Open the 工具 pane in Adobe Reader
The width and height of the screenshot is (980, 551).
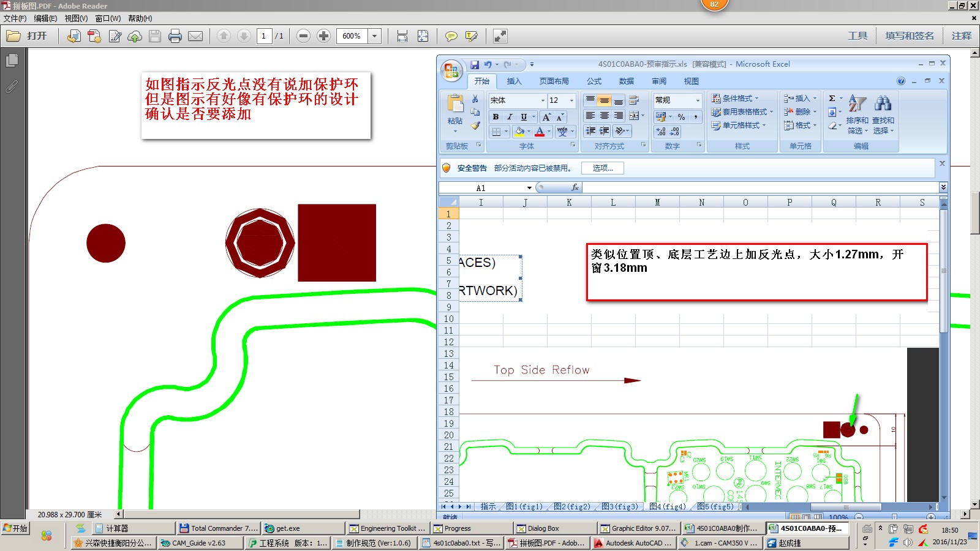(858, 36)
